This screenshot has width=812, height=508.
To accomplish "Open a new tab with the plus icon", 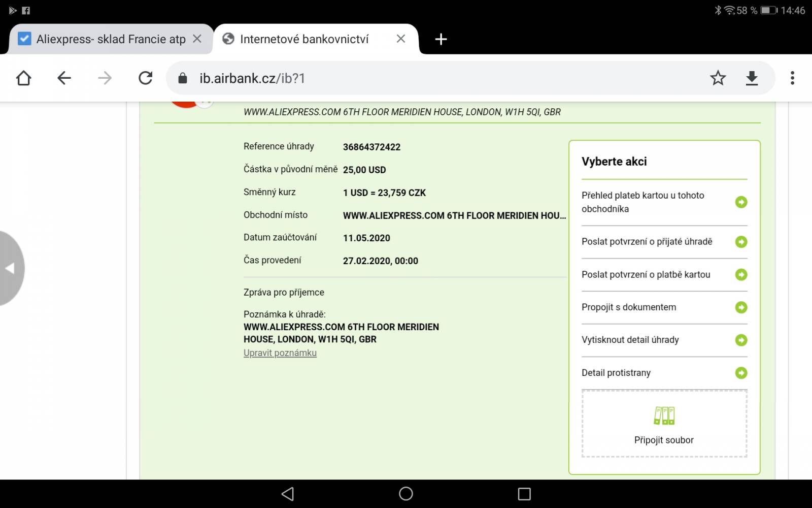I will coord(441,39).
